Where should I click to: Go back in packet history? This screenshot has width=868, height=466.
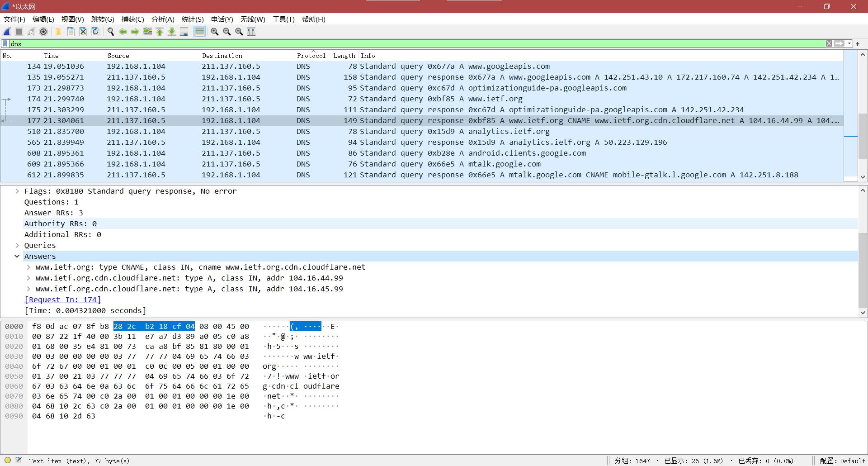123,32
